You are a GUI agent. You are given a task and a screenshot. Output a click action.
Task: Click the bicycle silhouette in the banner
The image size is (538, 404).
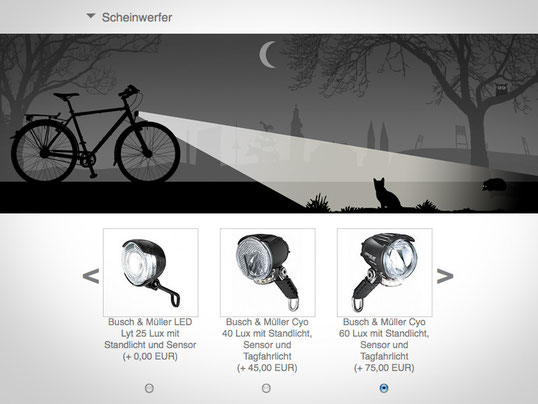tap(95, 135)
